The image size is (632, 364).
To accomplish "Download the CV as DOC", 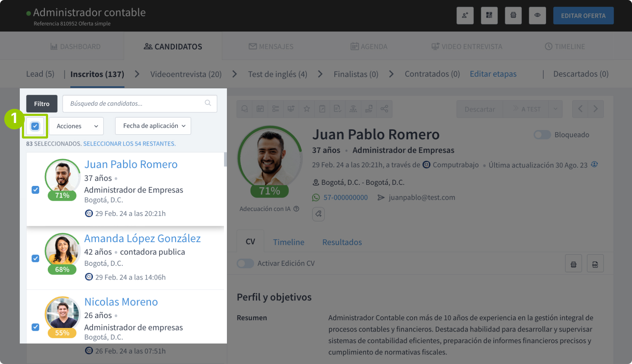I will point(595,263).
